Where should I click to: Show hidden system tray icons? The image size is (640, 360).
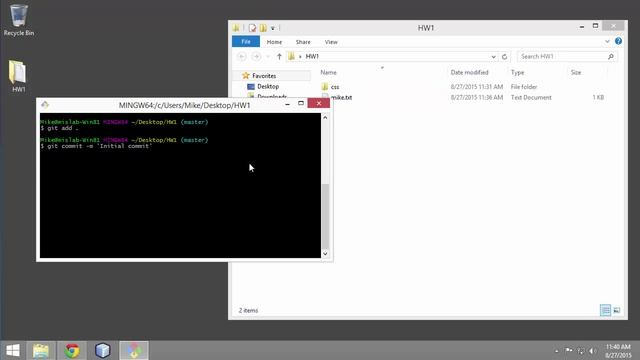pos(556,351)
